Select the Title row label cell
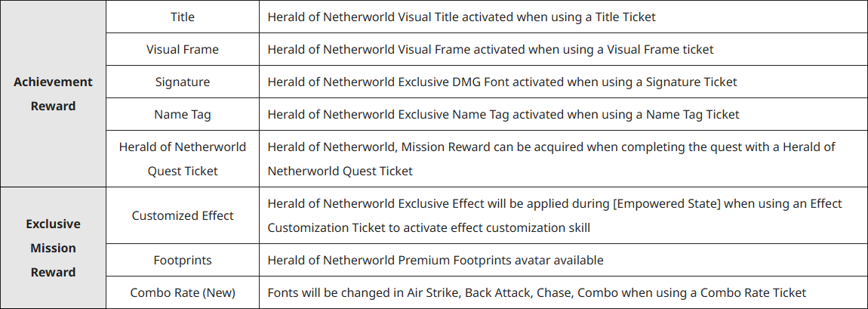This screenshot has height=309, width=868. click(183, 17)
